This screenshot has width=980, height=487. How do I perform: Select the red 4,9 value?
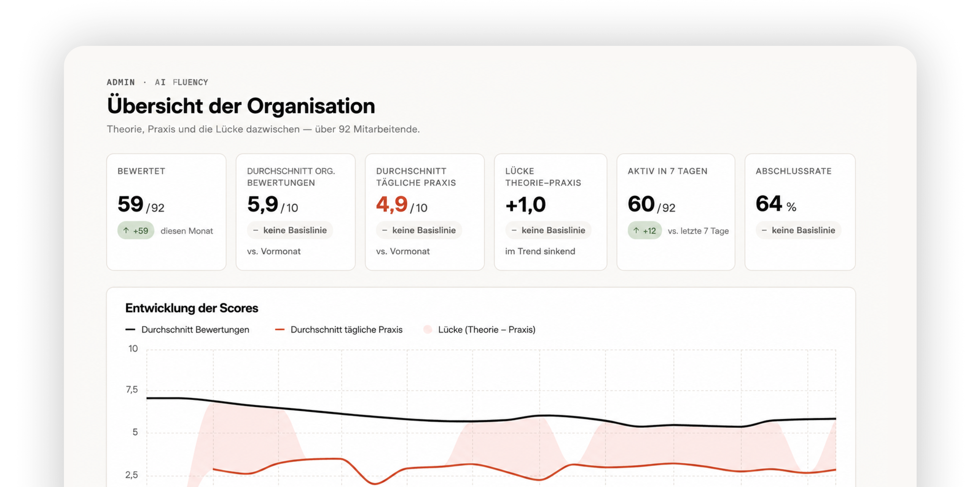pyautogui.click(x=392, y=204)
